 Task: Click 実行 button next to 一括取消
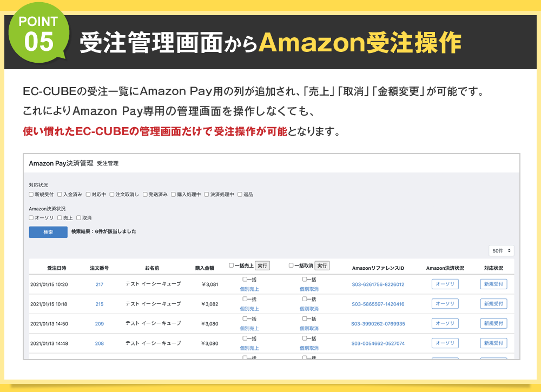tap(322, 266)
